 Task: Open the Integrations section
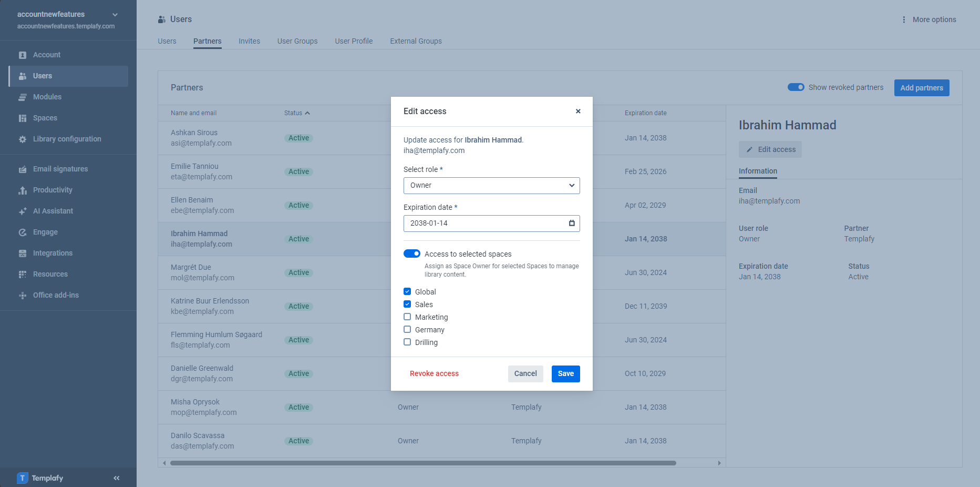(53, 253)
